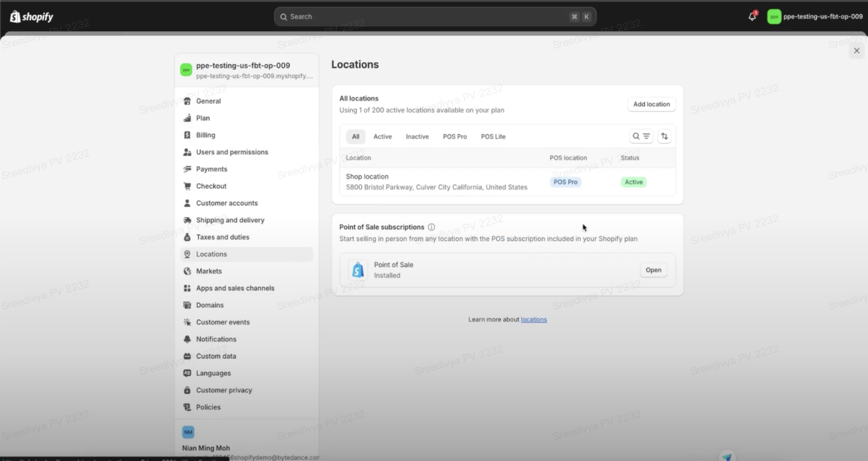Open search and filter locations icon
The height and width of the screenshot is (461, 868).
641,136
